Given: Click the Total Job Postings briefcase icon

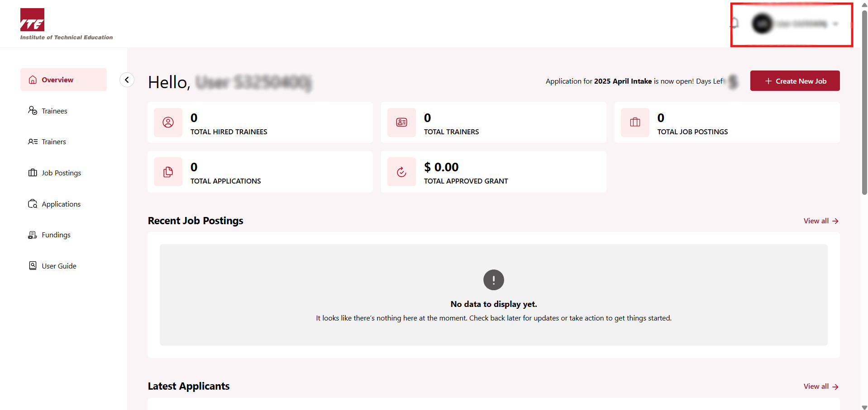Looking at the screenshot, I should click(635, 123).
